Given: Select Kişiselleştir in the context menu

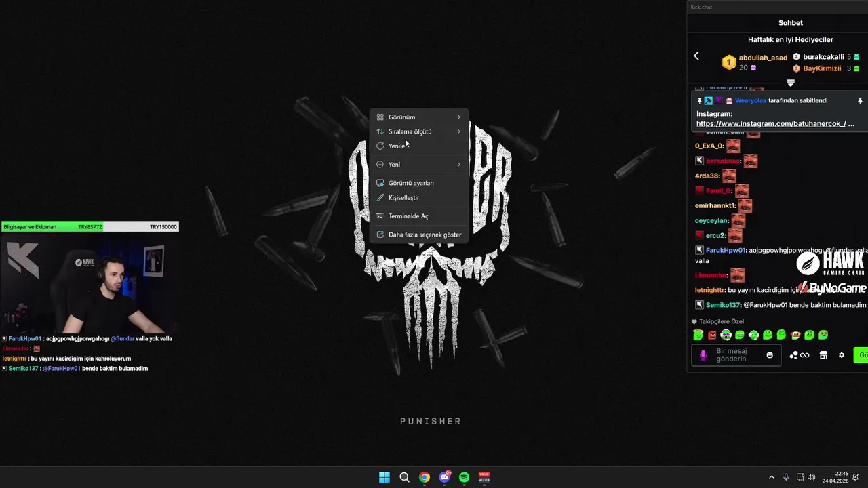Looking at the screenshot, I should click(x=418, y=197).
